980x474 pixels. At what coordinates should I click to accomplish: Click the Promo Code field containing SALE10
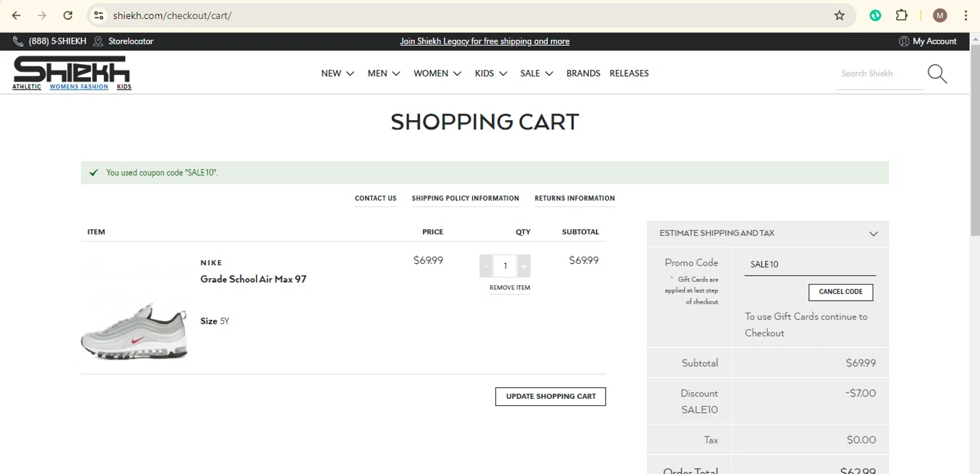[810, 264]
